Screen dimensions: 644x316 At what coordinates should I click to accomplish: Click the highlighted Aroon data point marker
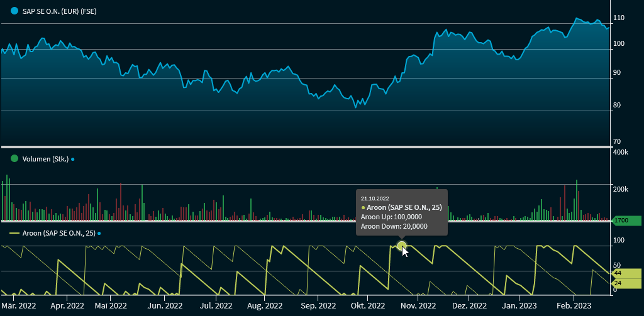click(402, 246)
